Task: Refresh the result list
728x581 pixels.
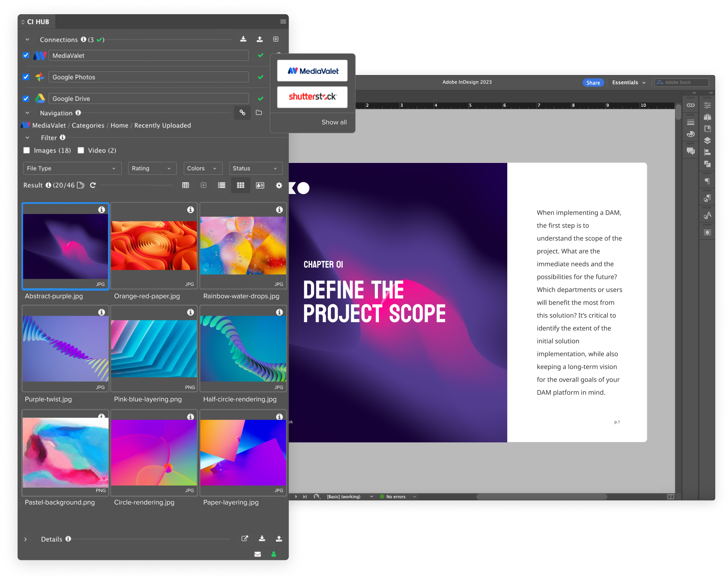Action: pyautogui.click(x=93, y=185)
